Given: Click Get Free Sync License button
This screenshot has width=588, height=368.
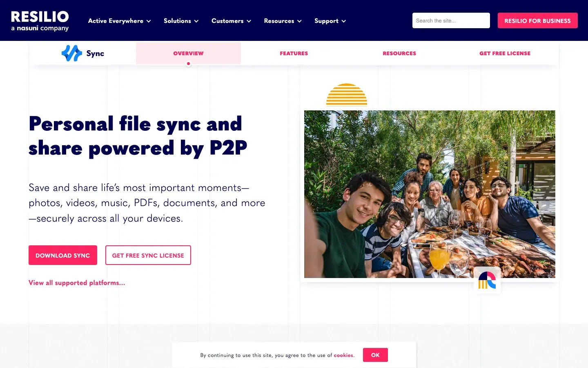Looking at the screenshot, I should click(x=148, y=255).
